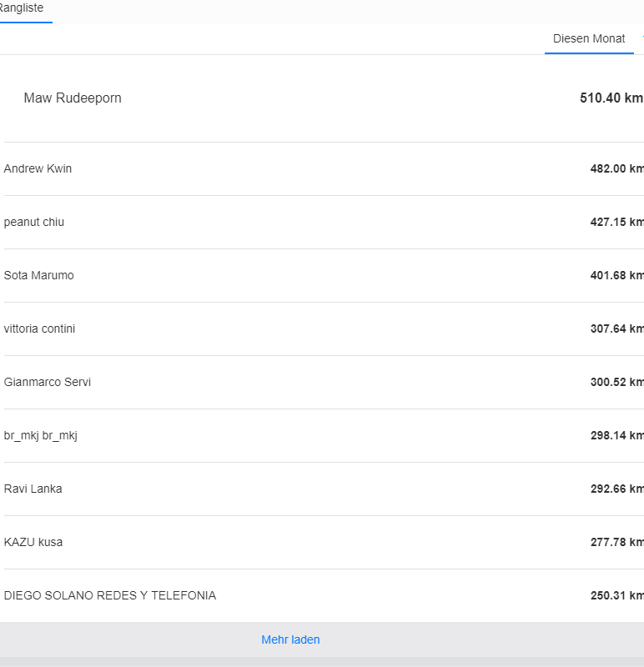Select Andrew Kwin in the leaderboard

[38, 168]
